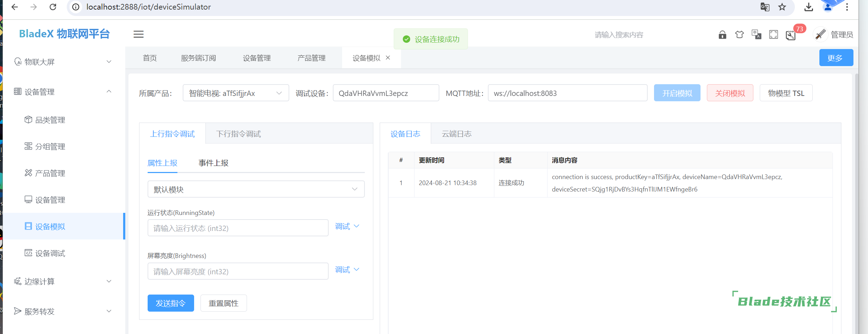Click browser address bar URL

coord(148,7)
